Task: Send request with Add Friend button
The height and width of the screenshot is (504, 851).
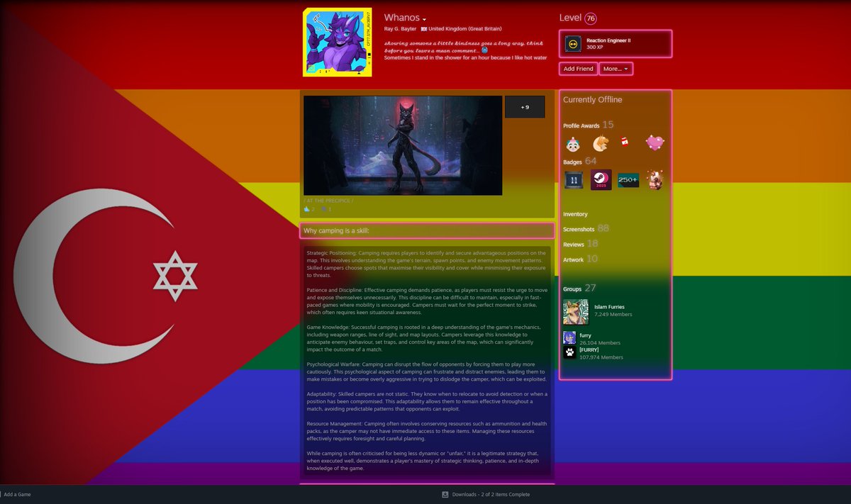Action: (x=578, y=69)
